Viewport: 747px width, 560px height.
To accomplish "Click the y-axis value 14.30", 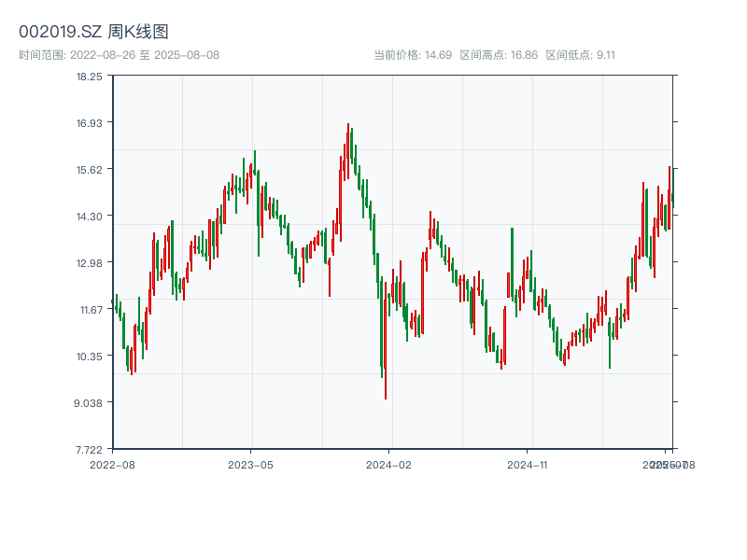I will [x=90, y=217].
